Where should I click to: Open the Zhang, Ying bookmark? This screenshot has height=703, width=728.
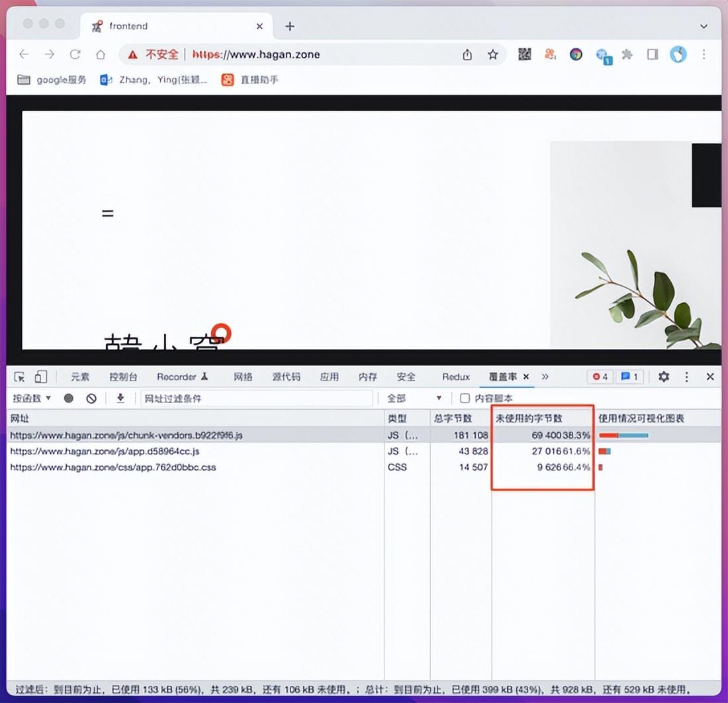point(154,80)
